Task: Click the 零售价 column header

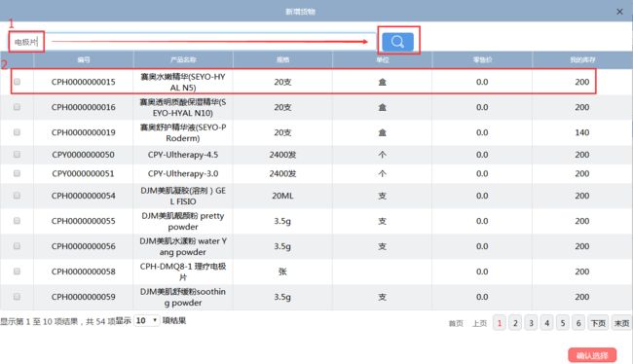Action: click(482, 59)
